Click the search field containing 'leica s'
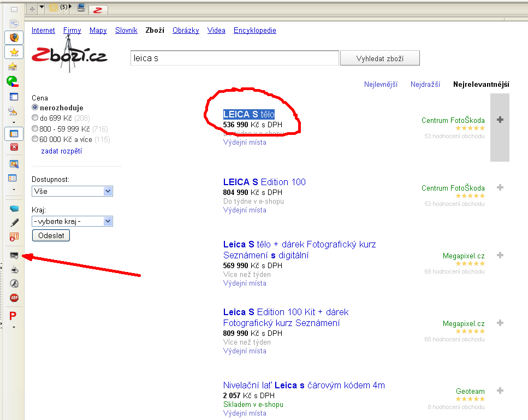Viewport: 528px width, 420px height. click(235, 58)
